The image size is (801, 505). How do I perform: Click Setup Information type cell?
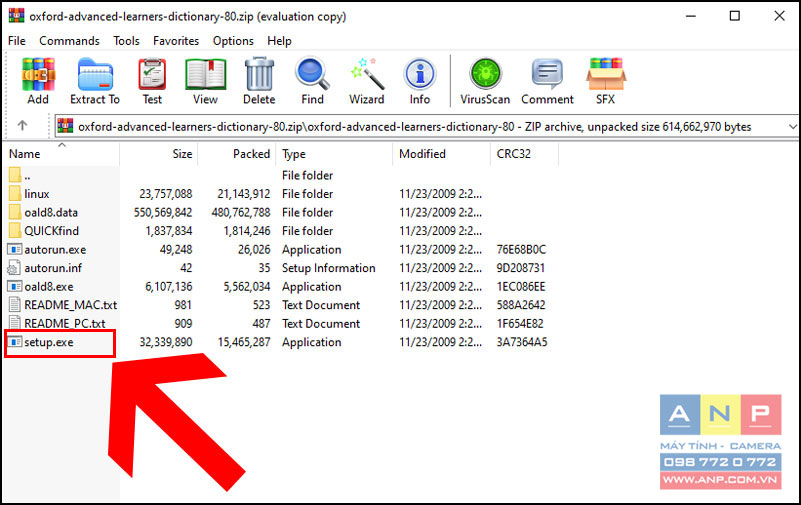click(328, 268)
